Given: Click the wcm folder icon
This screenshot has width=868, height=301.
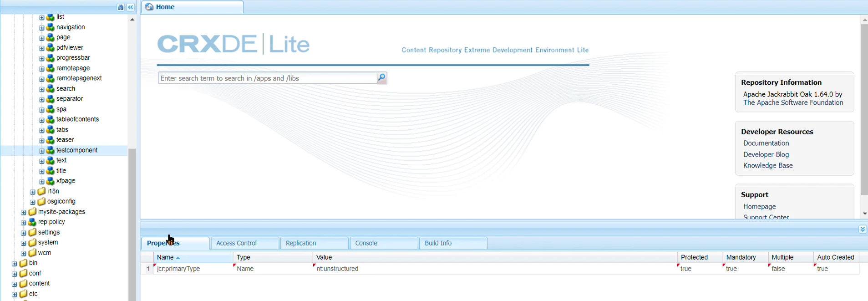Looking at the screenshot, I should (32, 253).
